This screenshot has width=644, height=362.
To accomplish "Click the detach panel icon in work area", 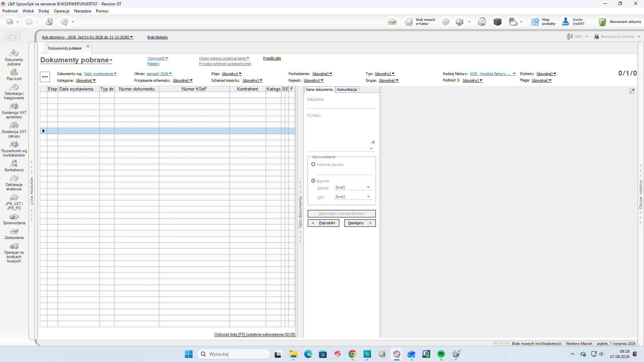I will tap(632, 91).
